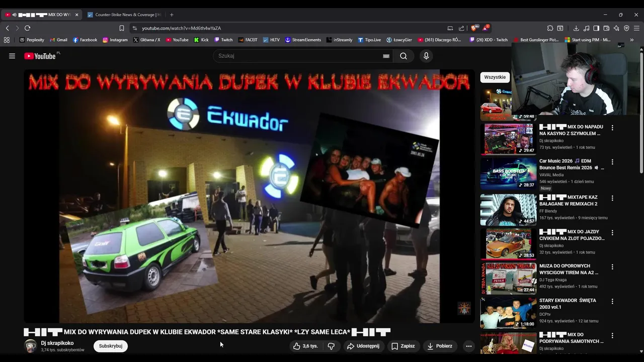Bookmark this page with bookmark icon

(121, 28)
